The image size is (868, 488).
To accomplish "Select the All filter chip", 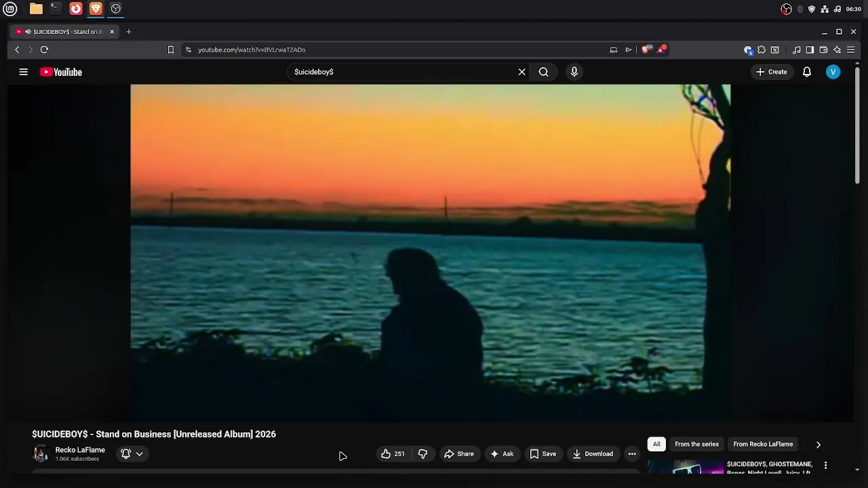I will 656,444.
